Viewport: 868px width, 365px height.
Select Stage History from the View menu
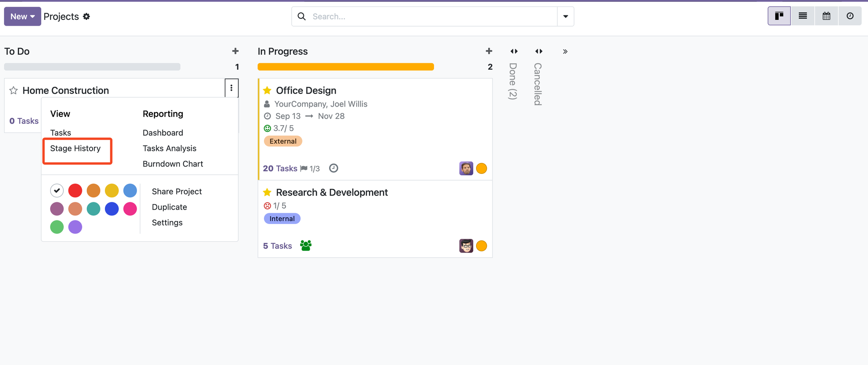click(75, 149)
